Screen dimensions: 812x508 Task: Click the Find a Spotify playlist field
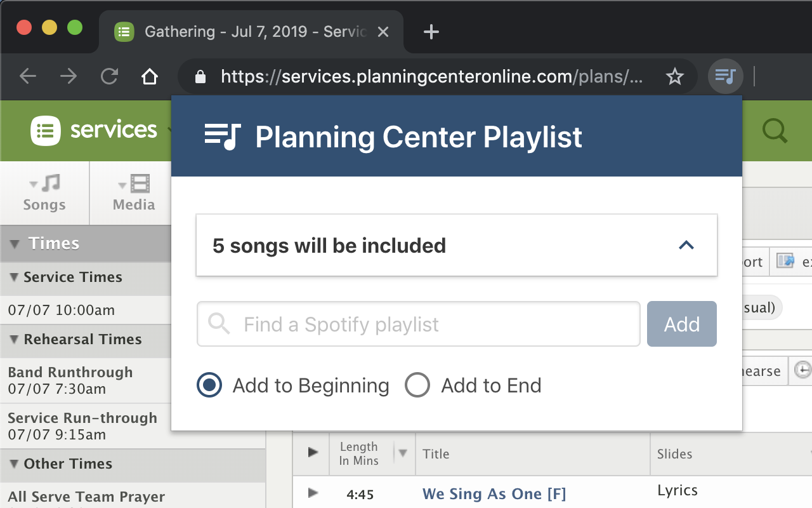click(x=419, y=324)
